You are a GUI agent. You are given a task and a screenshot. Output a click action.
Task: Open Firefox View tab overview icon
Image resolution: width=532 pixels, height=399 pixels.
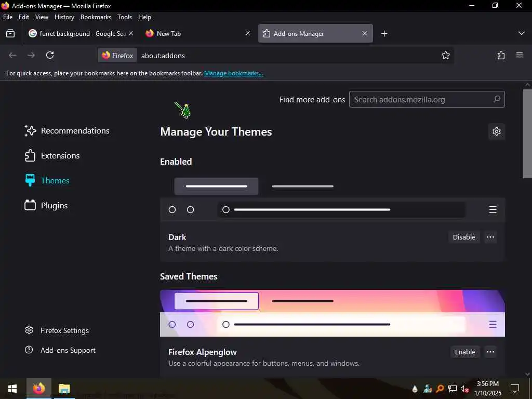click(x=10, y=33)
